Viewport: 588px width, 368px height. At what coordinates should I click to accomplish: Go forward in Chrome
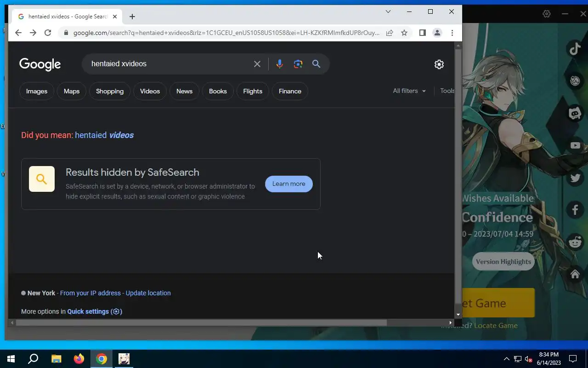tap(33, 33)
